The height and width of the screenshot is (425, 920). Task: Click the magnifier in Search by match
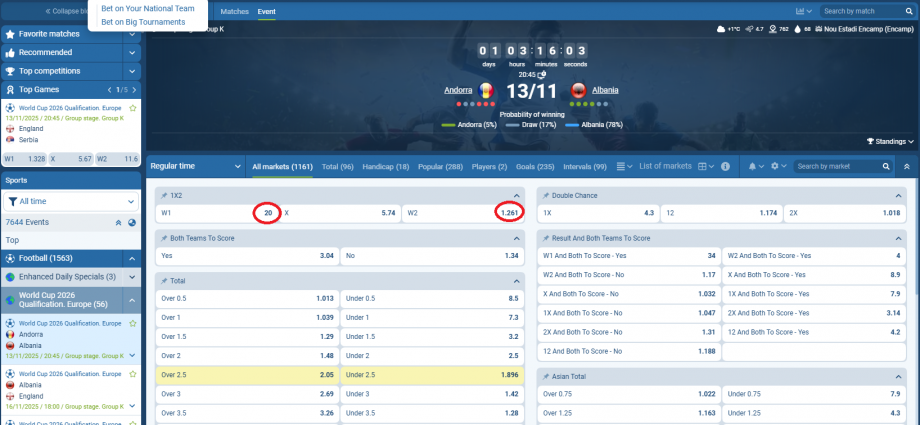[908, 11]
